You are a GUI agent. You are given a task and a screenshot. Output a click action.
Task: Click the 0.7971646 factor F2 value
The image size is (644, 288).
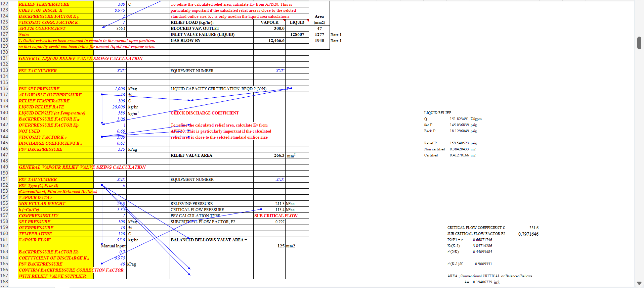(x=528, y=234)
